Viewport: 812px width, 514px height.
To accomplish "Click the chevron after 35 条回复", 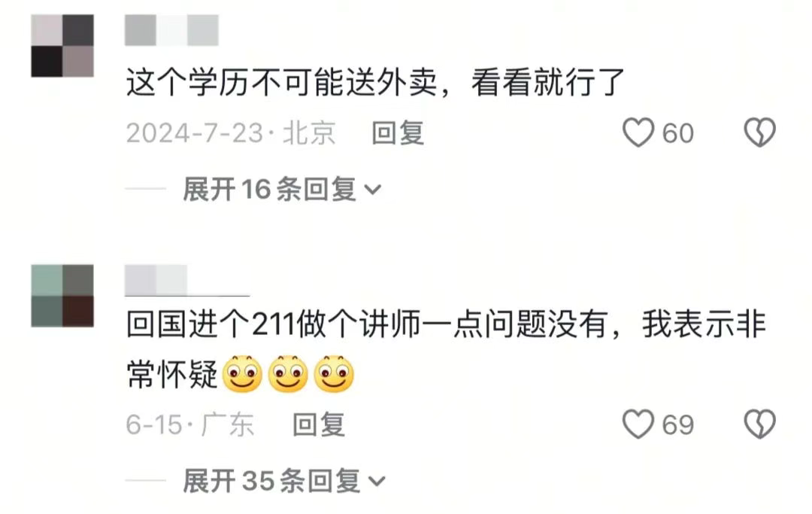I will coord(377,482).
